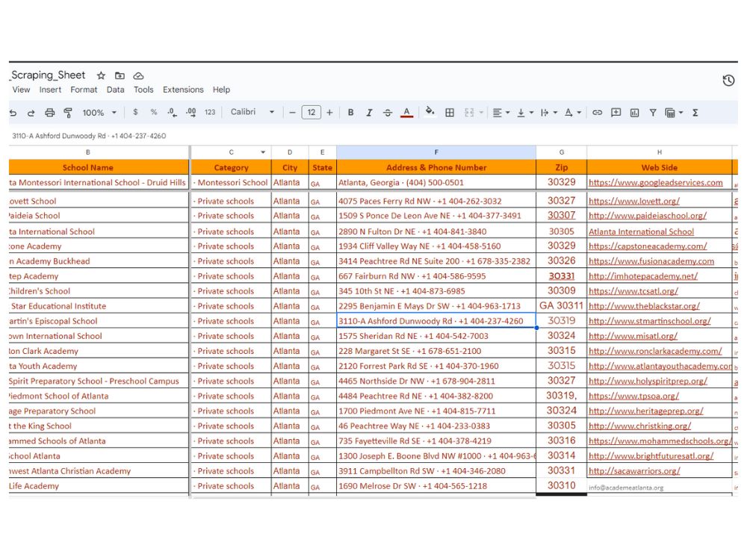Decrease decimal places icon
The width and height of the screenshot is (747, 560).
(x=172, y=113)
